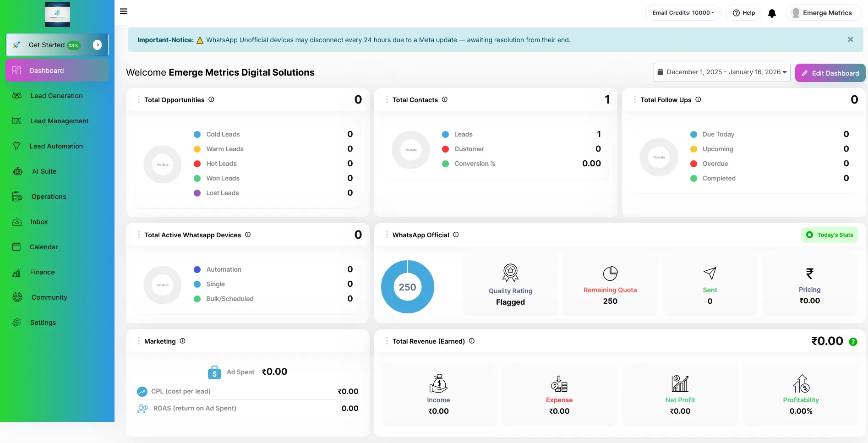Click green help icon beside total revenue
The height and width of the screenshot is (443, 868).
(853, 342)
